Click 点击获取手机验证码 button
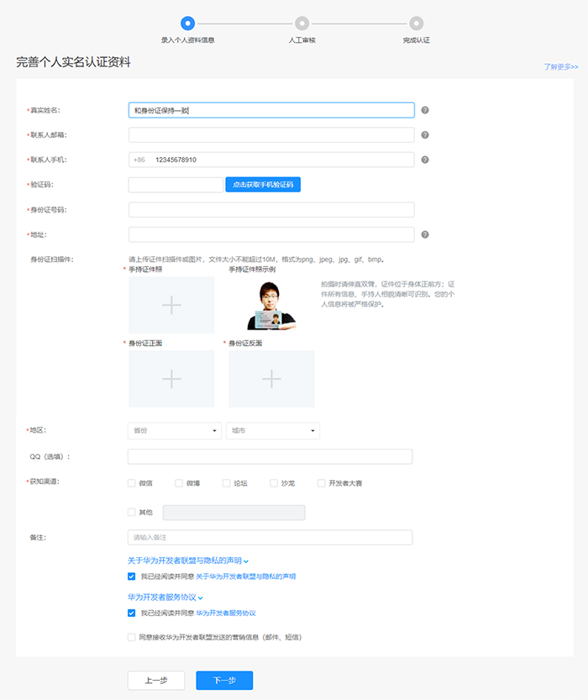Screen dimensions: 588x700 click(263, 185)
